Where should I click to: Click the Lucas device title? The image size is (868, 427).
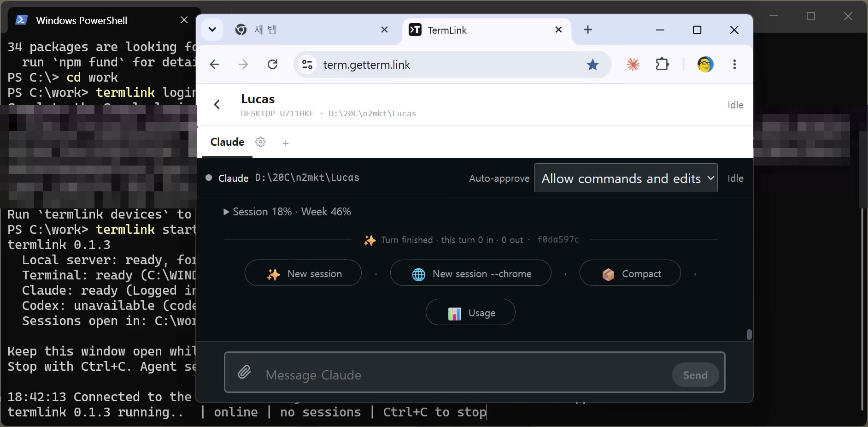[x=258, y=99]
